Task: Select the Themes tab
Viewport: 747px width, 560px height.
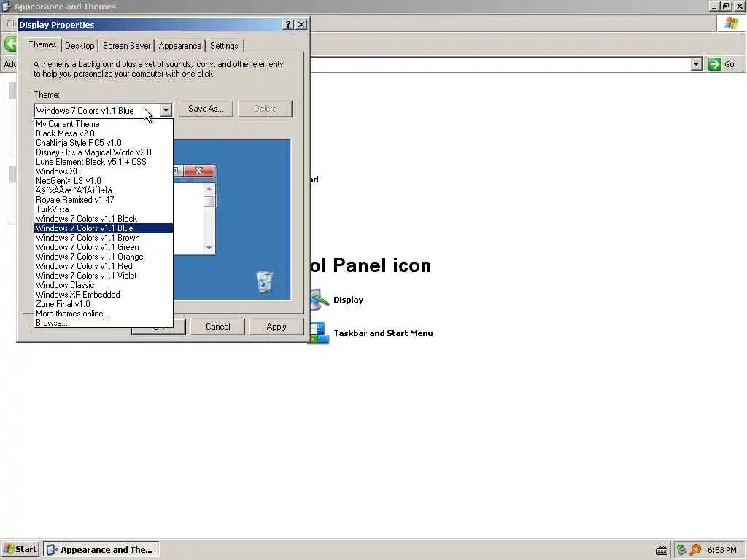Action: tap(42, 44)
